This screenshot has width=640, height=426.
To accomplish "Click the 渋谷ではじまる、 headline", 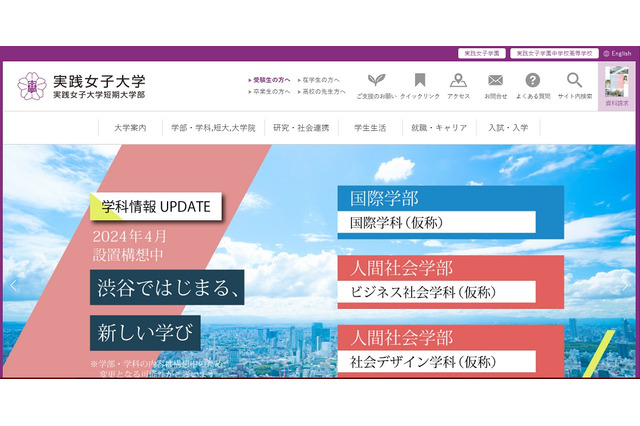I will click(x=167, y=287).
